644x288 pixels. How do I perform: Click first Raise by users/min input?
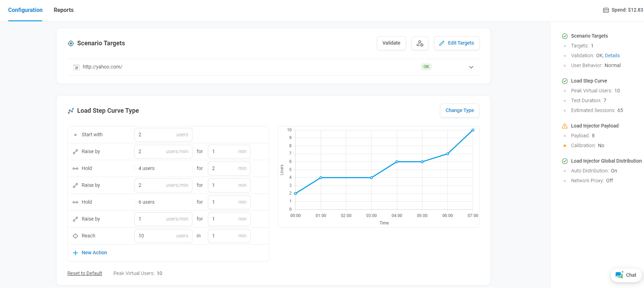pos(163,152)
